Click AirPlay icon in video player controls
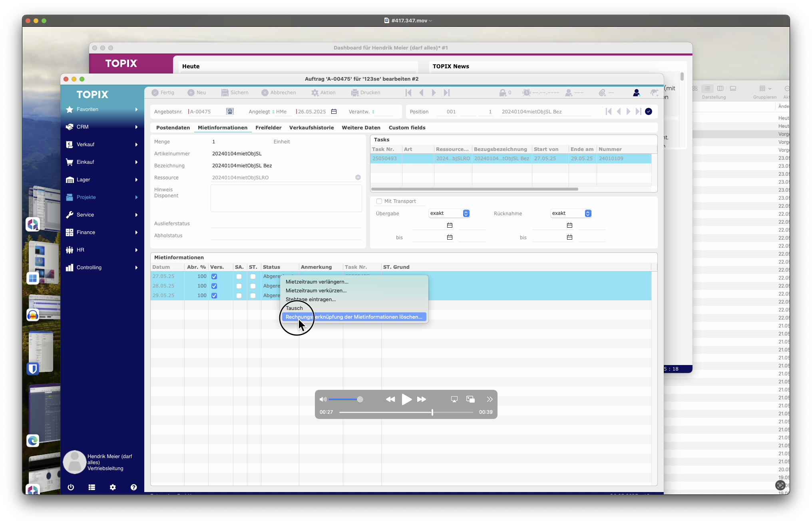Screen dimensions: 812x524 (x=454, y=399)
